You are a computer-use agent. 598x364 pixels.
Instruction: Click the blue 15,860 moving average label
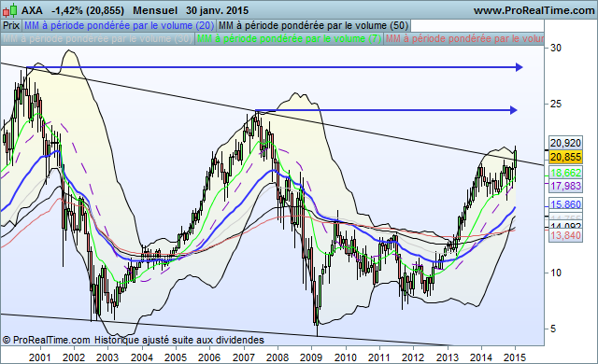click(565, 204)
